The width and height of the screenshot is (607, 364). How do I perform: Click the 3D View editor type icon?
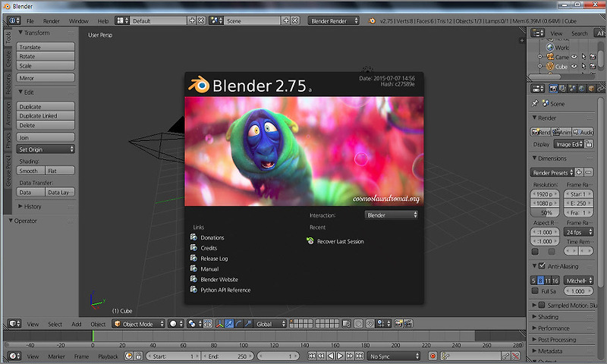coord(14,323)
